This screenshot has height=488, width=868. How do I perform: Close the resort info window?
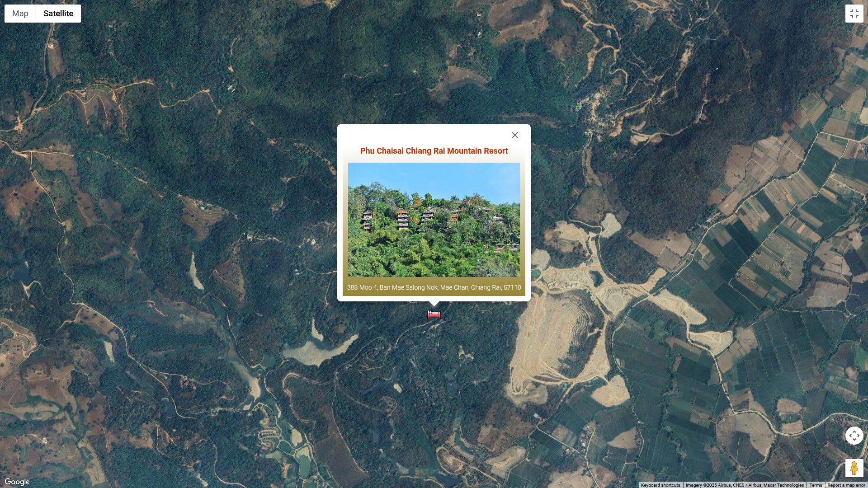tap(514, 135)
